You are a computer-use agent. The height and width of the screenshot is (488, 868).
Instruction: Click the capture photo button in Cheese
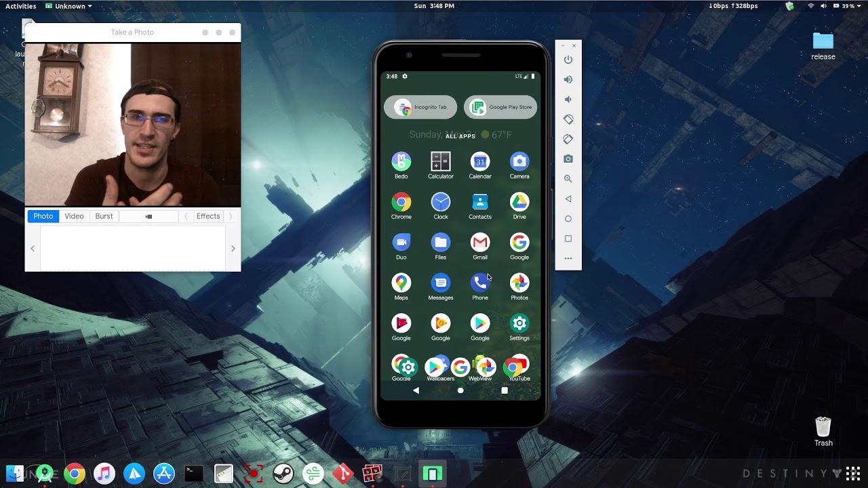tap(149, 216)
